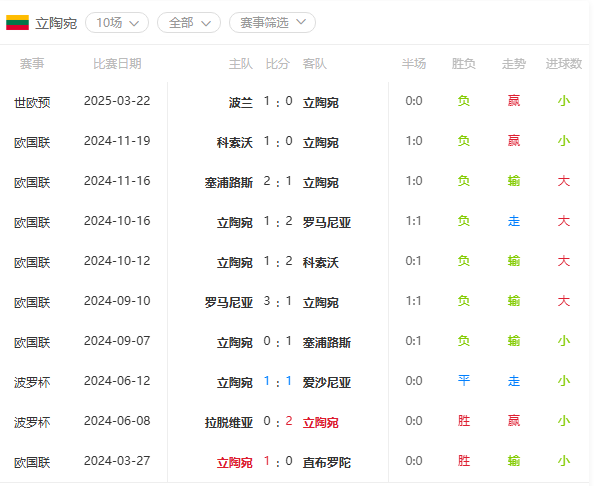Open the 直布罗陀 away team link

click(x=327, y=462)
